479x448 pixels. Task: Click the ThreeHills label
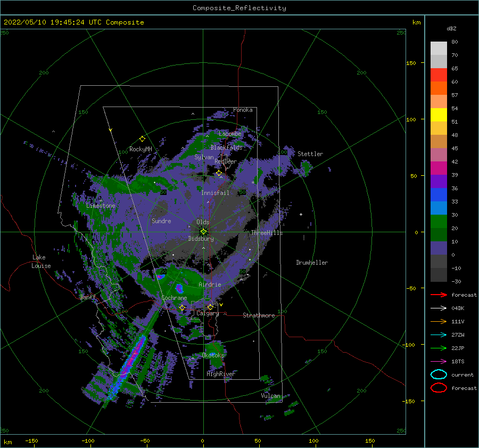[267, 233]
